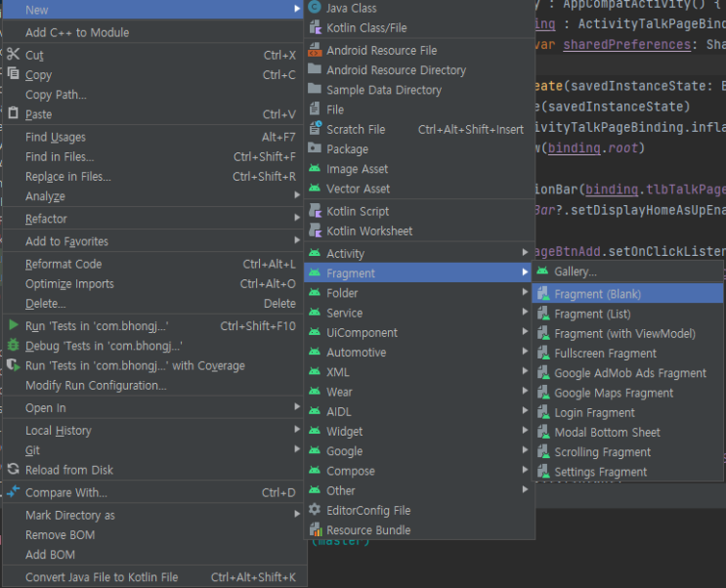726x588 pixels.
Task: Expand the Local History submenu arrow
Action: tap(297, 430)
